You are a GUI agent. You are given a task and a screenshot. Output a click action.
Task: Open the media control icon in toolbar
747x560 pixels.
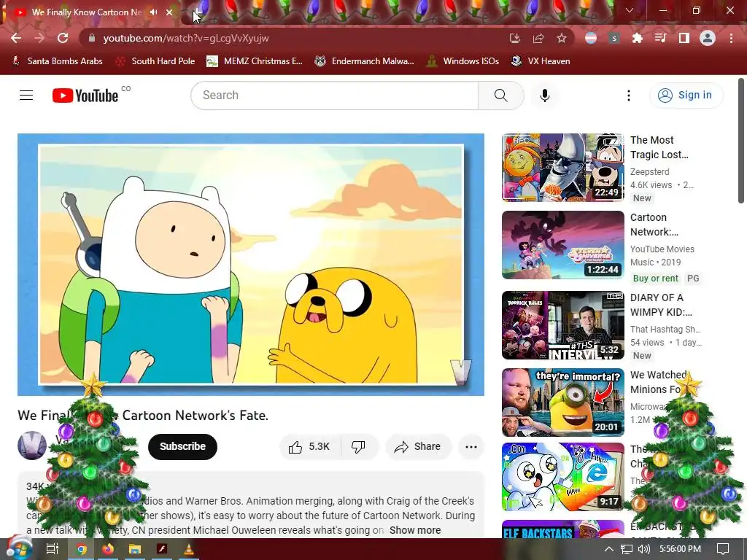(660, 38)
